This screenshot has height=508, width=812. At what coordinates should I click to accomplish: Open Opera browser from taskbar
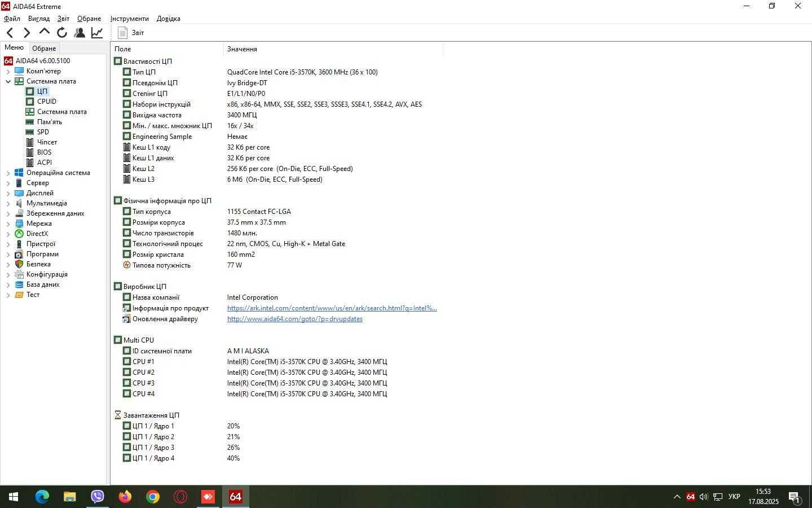[180, 497]
